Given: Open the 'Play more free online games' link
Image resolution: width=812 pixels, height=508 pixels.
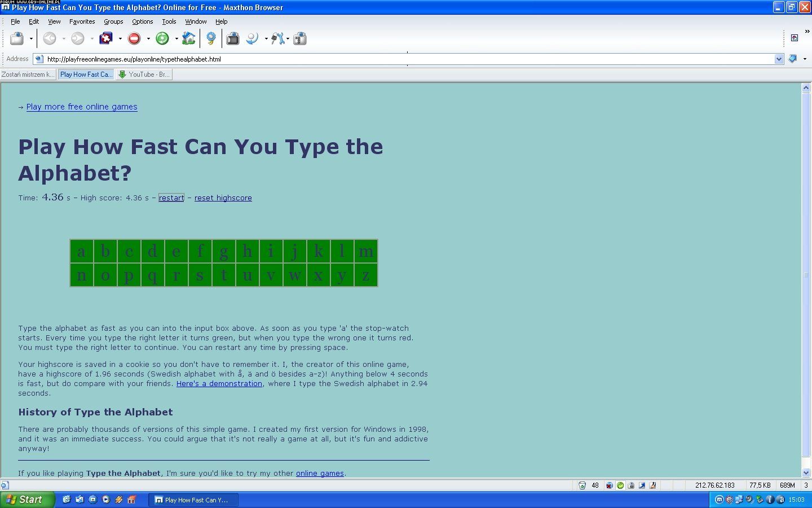Looking at the screenshot, I should click(x=82, y=107).
